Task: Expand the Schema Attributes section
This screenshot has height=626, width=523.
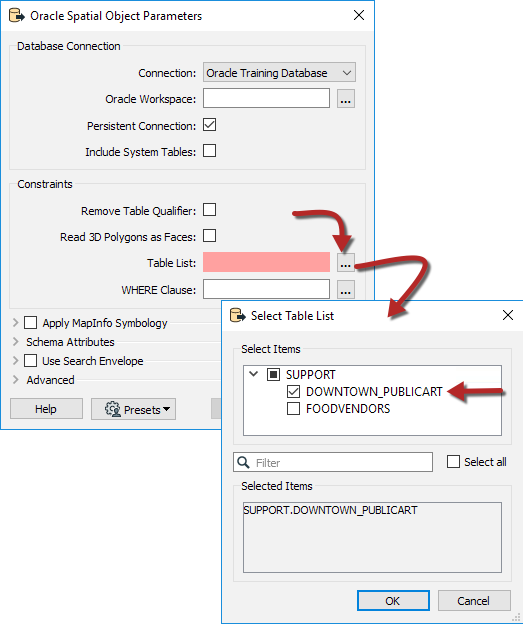Action: coord(16,342)
